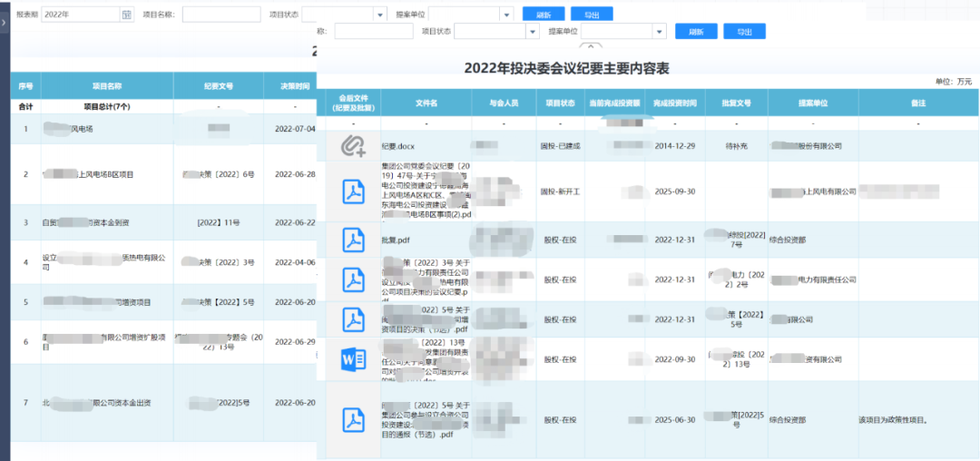Click the 批复文号 column header
This screenshot has height=461, width=980.
tap(736, 103)
